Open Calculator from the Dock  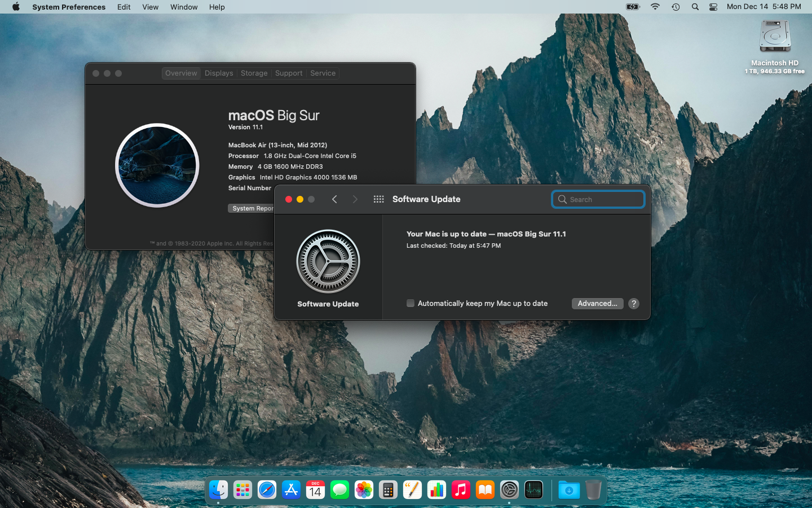point(388,490)
